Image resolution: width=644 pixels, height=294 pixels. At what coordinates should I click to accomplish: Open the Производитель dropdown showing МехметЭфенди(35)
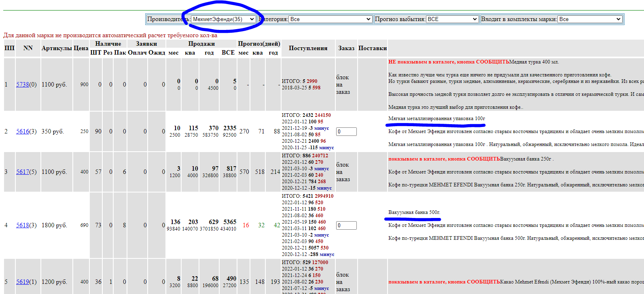pos(223,19)
